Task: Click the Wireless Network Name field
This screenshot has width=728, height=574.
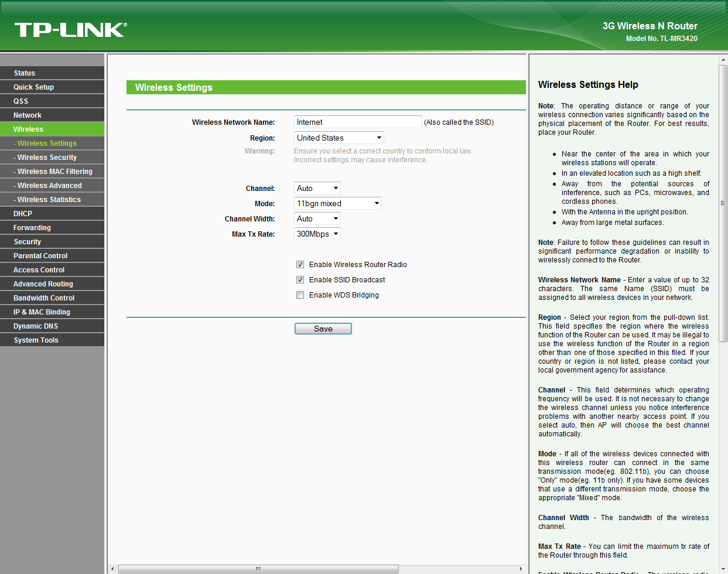Action: [x=358, y=122]
